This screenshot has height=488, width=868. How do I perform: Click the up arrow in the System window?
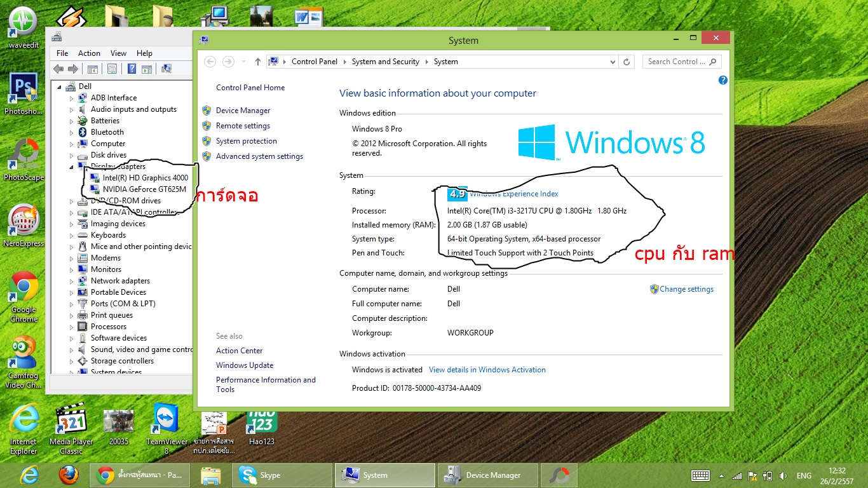257,62
